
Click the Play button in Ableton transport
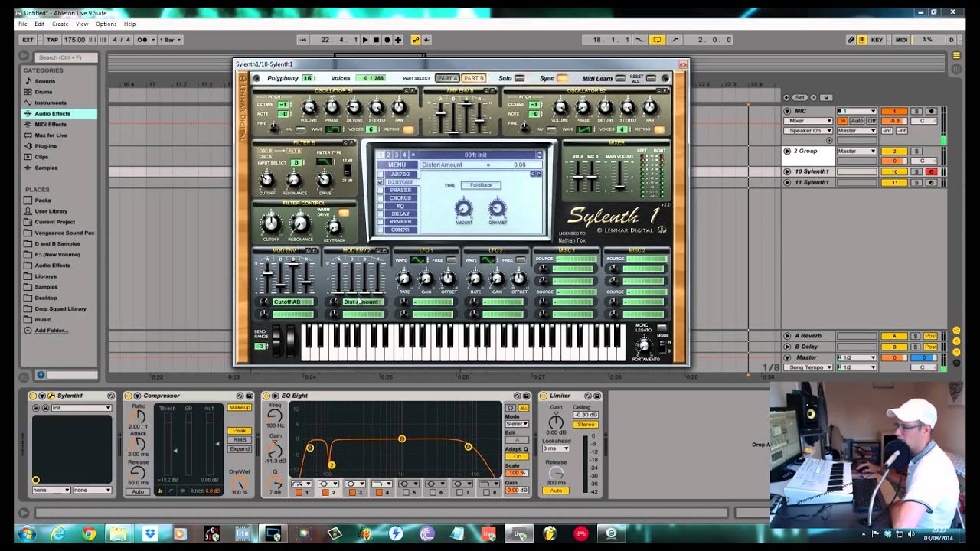365,40
